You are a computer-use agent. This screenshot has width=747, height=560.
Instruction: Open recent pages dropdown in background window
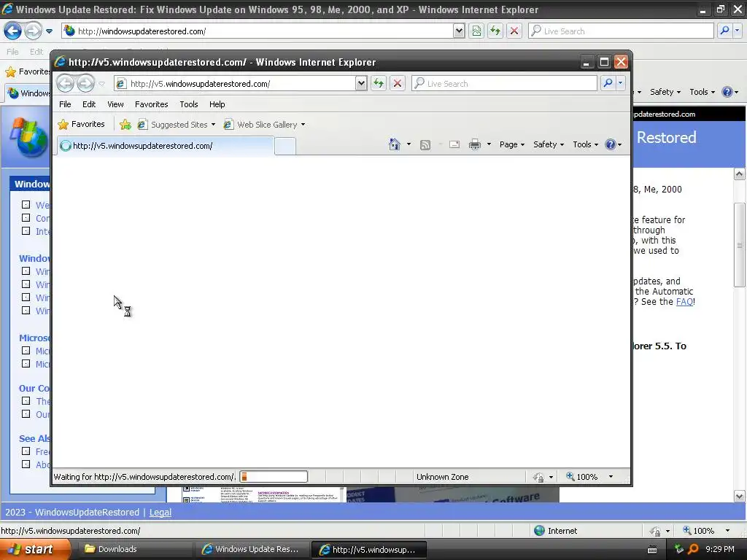tap(49, 31)
